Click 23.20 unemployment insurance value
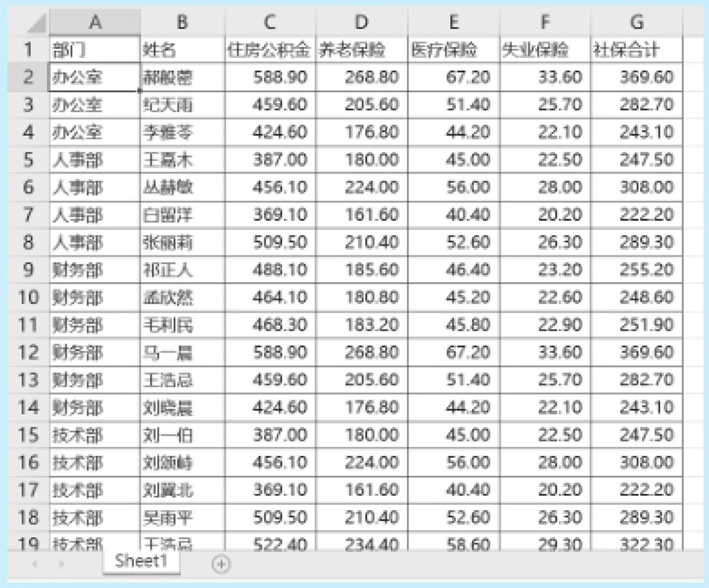The image size is (709, 588). click(545, 270)
